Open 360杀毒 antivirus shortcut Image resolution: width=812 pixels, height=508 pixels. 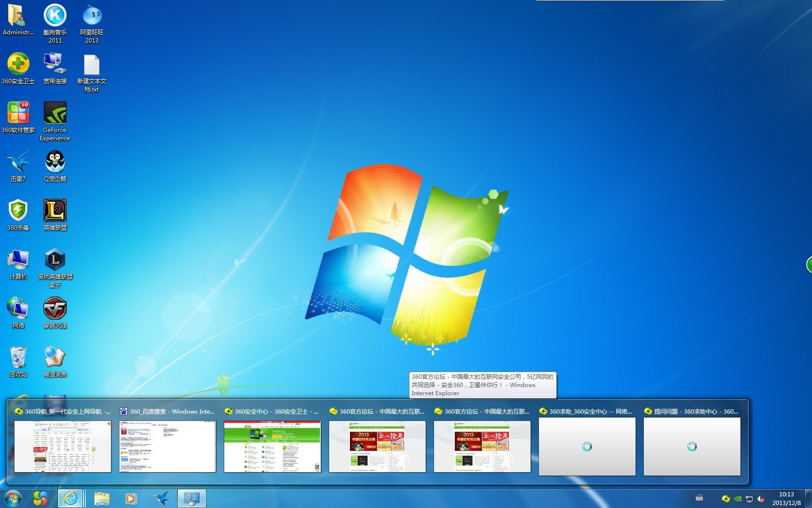(18, 211)
